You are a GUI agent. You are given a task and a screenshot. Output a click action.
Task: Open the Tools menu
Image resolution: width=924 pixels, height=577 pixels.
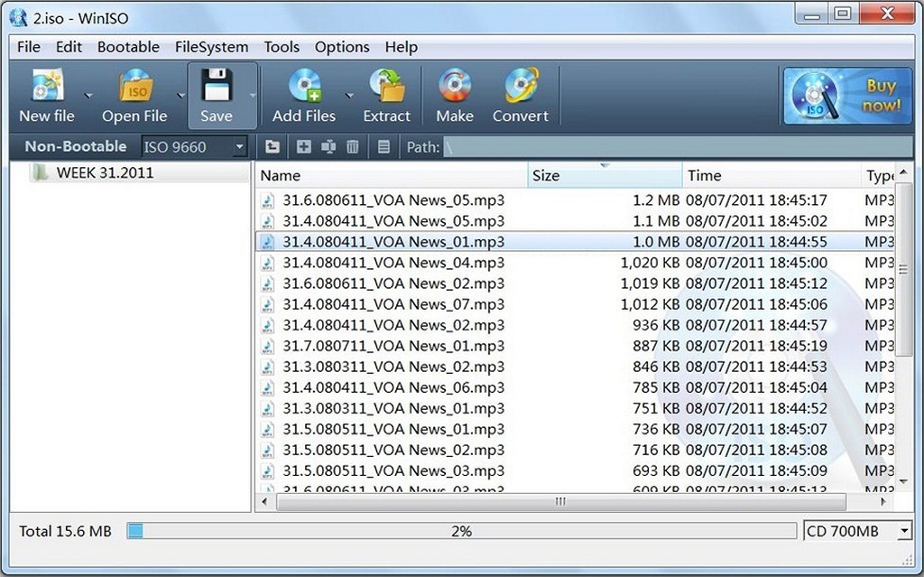click(x=282, y=47)
